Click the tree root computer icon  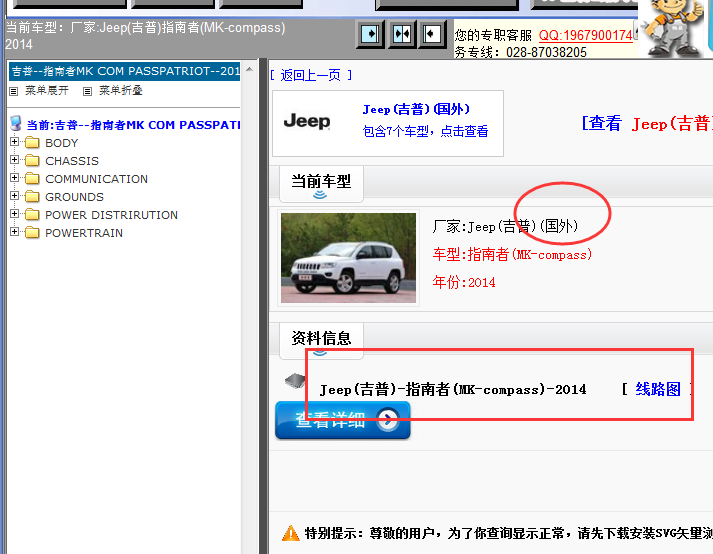point(16,123)
